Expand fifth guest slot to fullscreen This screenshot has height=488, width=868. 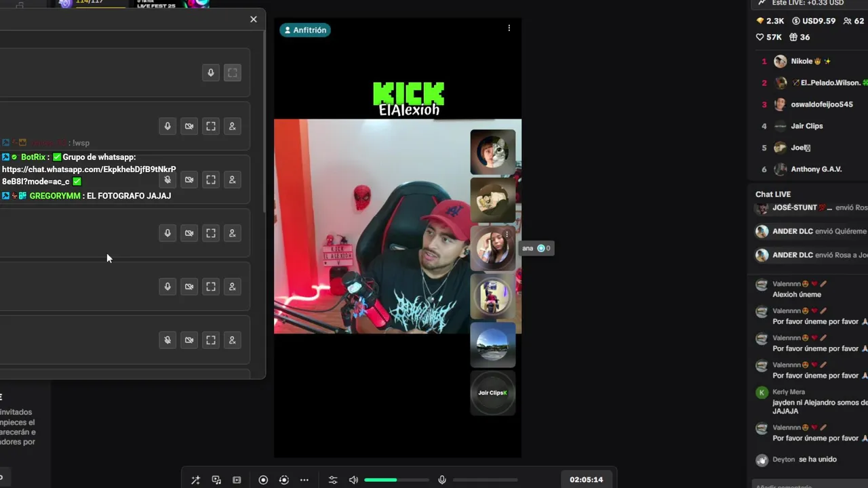click(x=211, y=287)
